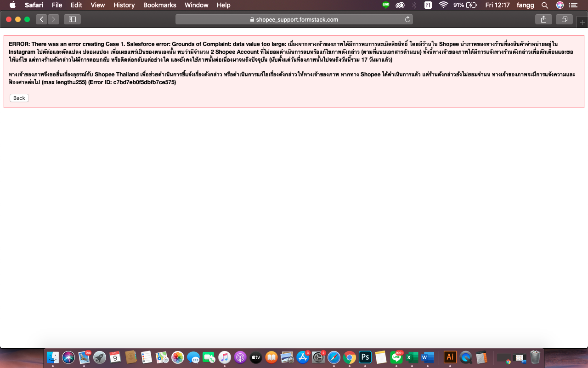Open Microsoft Excel from the Dock
This screenshot has height=368, width=588.
point(412,357)
